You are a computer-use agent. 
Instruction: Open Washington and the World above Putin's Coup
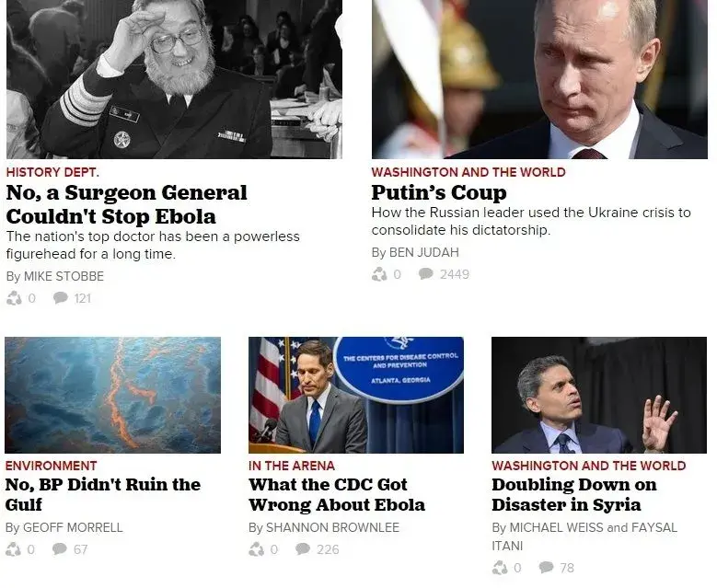468,172
